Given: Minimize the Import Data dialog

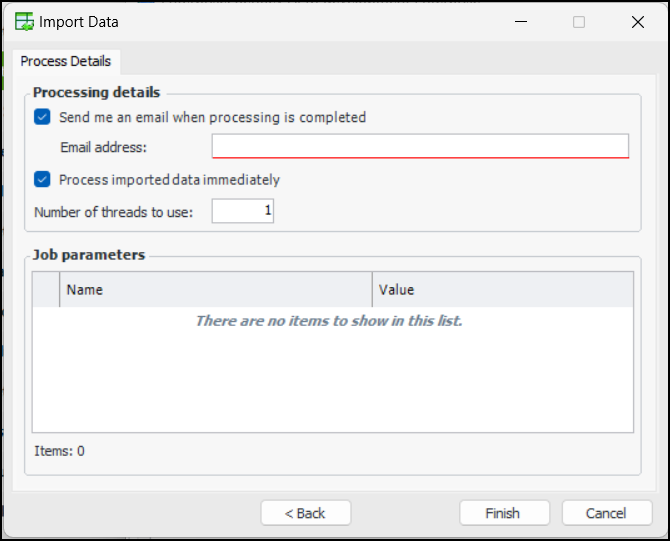Looking at the screenshot, I should tap(520, 21).
